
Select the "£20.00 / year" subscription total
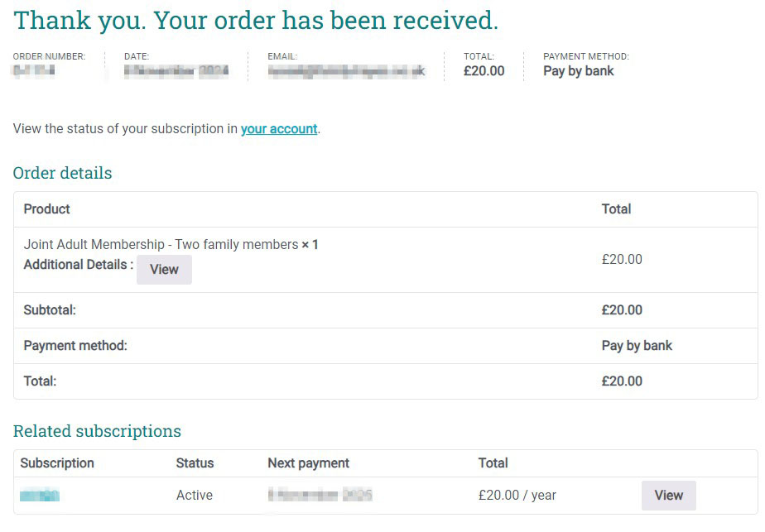[517, 496]
